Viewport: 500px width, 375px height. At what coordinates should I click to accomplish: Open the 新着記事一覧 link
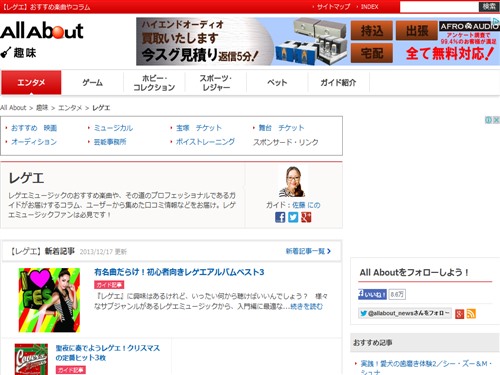coord(308,251)
